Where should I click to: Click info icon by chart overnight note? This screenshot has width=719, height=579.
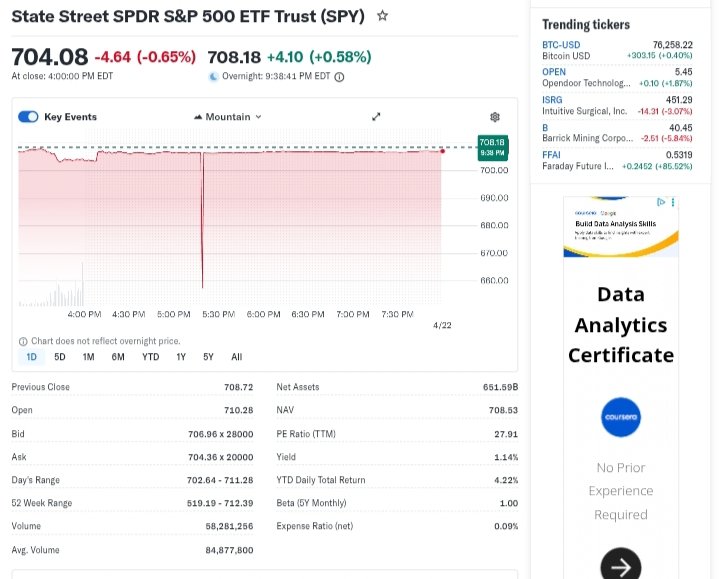(x=23, y=341)
